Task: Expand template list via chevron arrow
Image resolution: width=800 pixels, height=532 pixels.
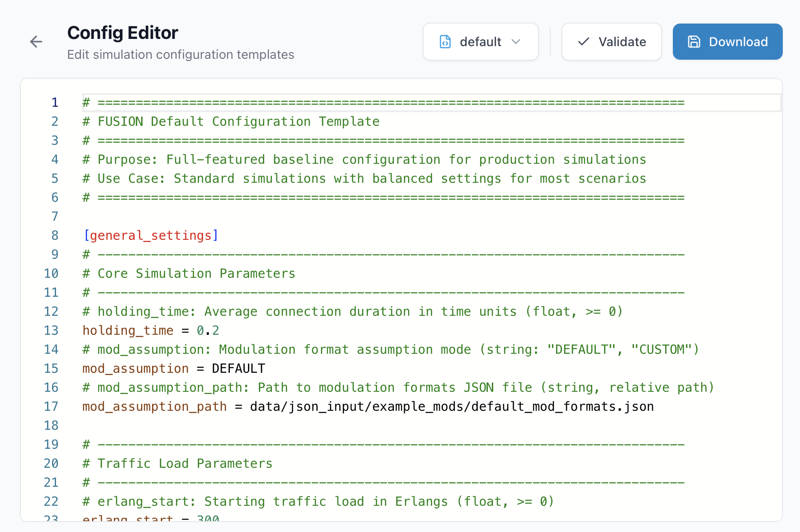Action: [516, 42]
